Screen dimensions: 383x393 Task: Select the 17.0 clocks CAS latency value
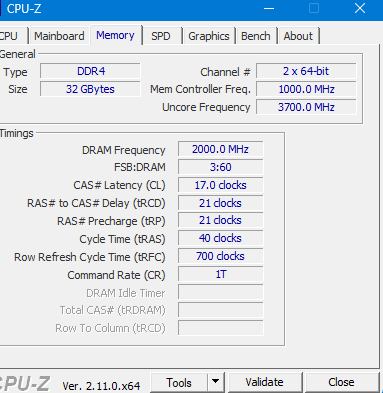[x=220, y=185]
